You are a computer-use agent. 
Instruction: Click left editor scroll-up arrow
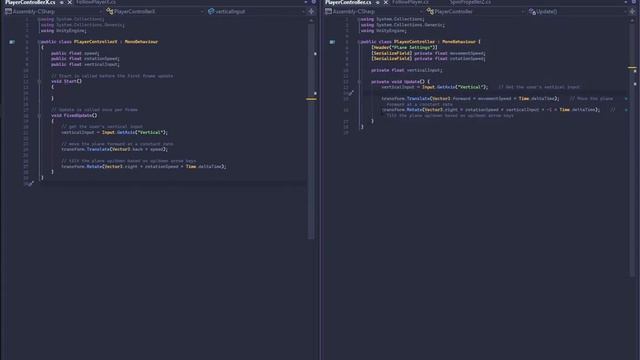tap(311, 20)
